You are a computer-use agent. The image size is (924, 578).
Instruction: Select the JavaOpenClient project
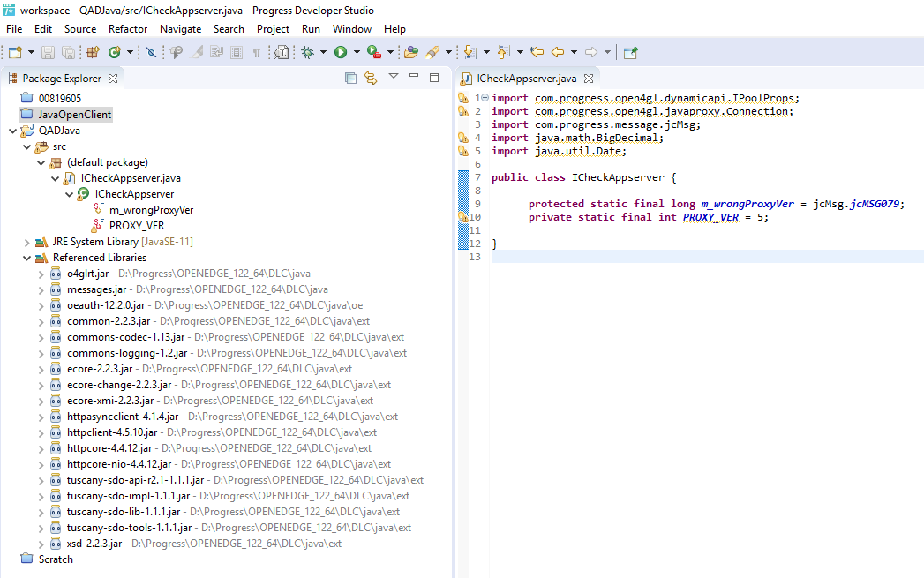(x=75, y=115)
